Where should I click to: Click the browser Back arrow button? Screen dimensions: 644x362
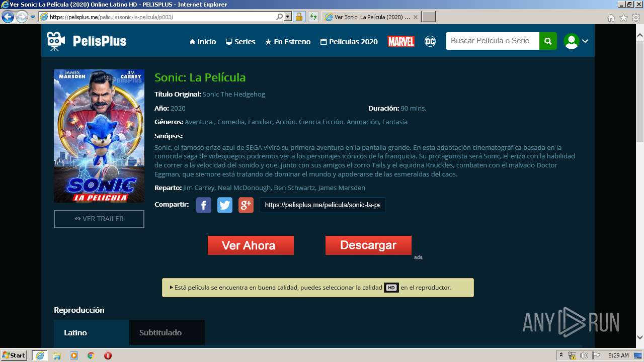[x=8, y=17]
